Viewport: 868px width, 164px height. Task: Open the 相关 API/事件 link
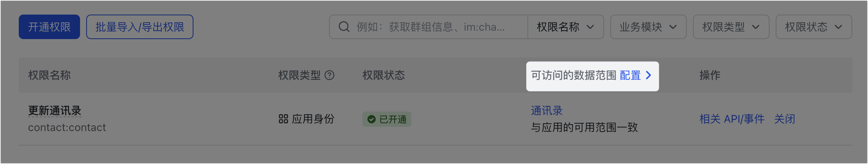tap(732, 119)
